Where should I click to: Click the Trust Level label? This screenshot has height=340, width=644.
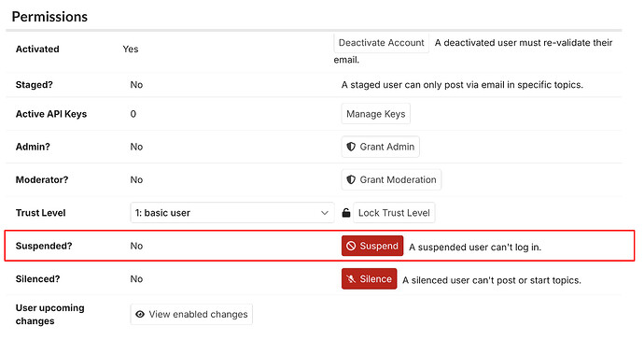click(x=41, y=213)
